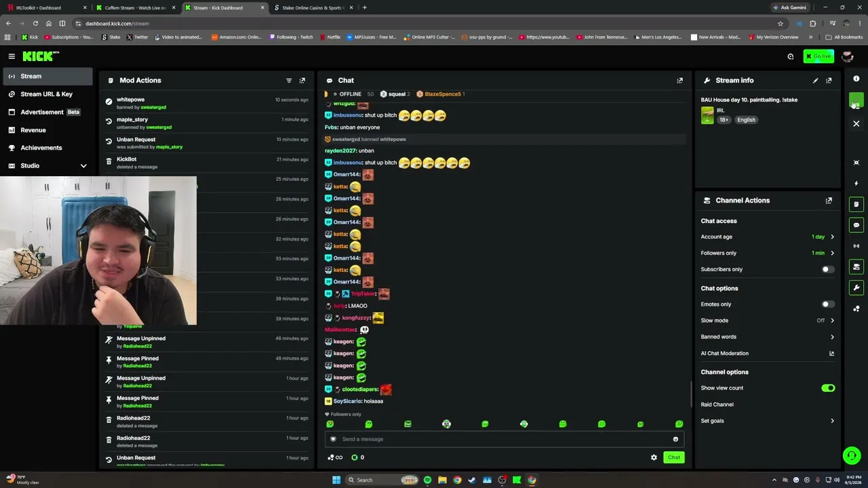Open Advertisement Beta page

click(47, 112)
